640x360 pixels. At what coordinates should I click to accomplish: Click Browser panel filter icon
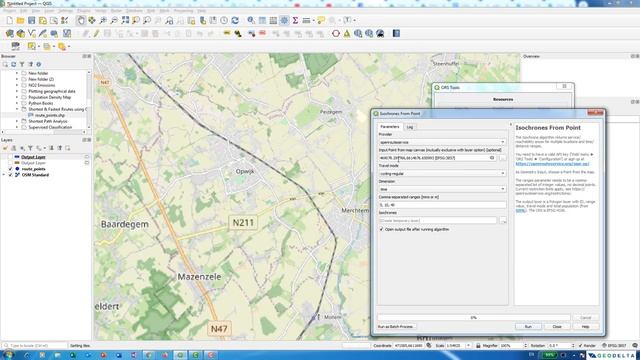pos(22,64)
